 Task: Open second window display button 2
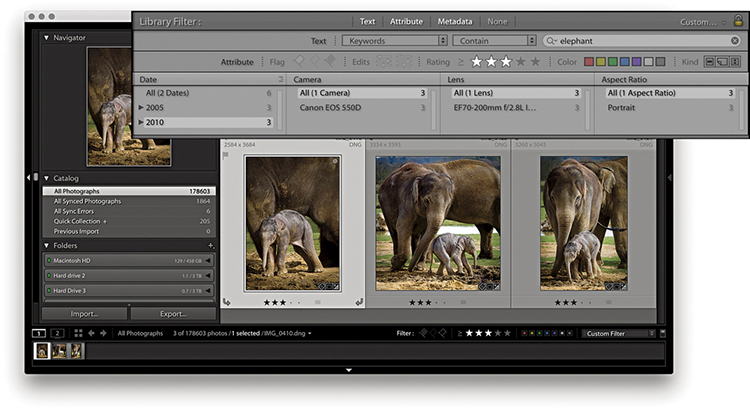57,333
